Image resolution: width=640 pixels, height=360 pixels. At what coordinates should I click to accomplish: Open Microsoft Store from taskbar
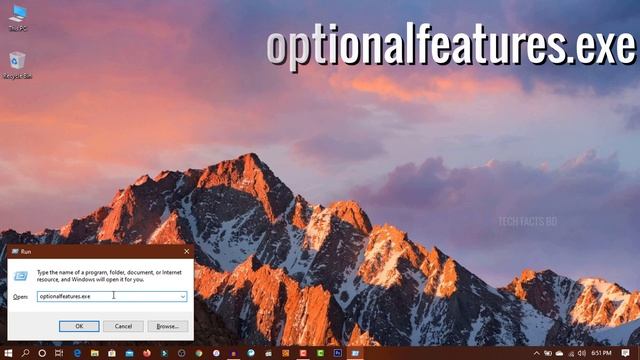112,353
